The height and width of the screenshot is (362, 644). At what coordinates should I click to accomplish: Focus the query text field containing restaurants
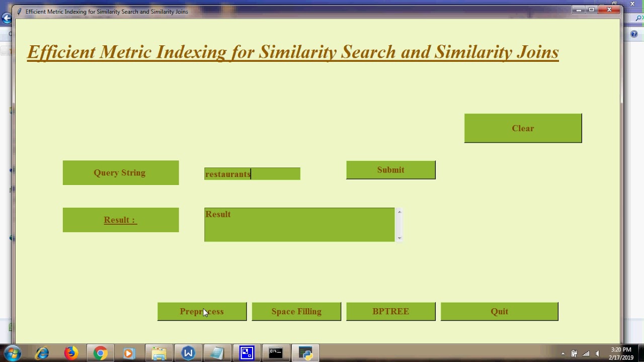252,174
